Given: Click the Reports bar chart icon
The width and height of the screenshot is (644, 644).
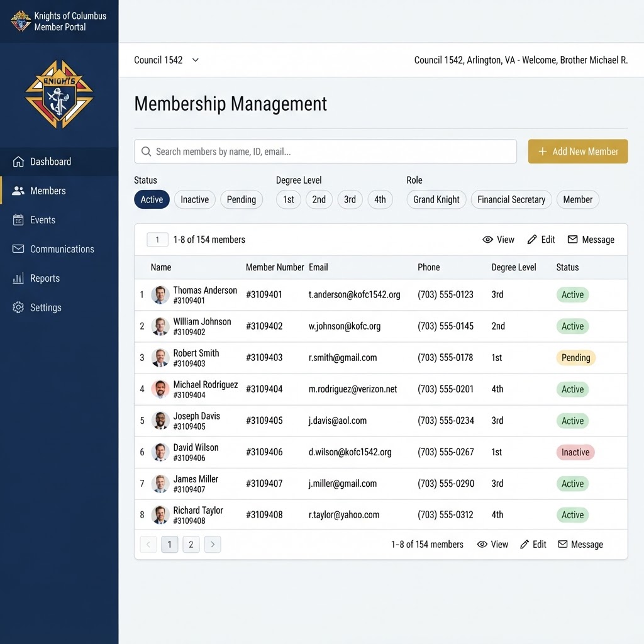Looking at the screenshot, I should click(18, 278).
